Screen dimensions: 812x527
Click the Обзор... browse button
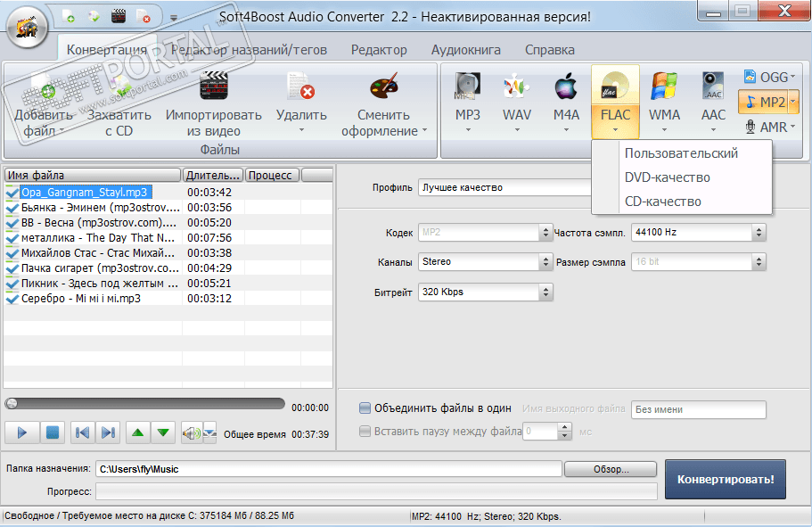(x=611, y=469)
